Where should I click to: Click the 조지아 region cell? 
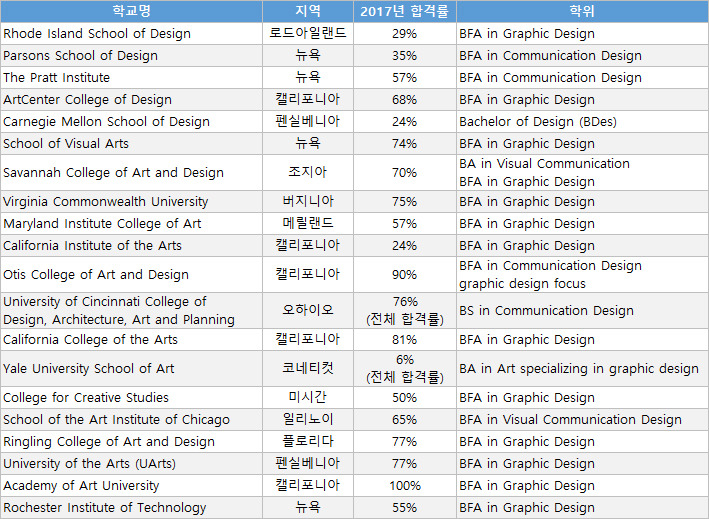click(x=307, y=173)
